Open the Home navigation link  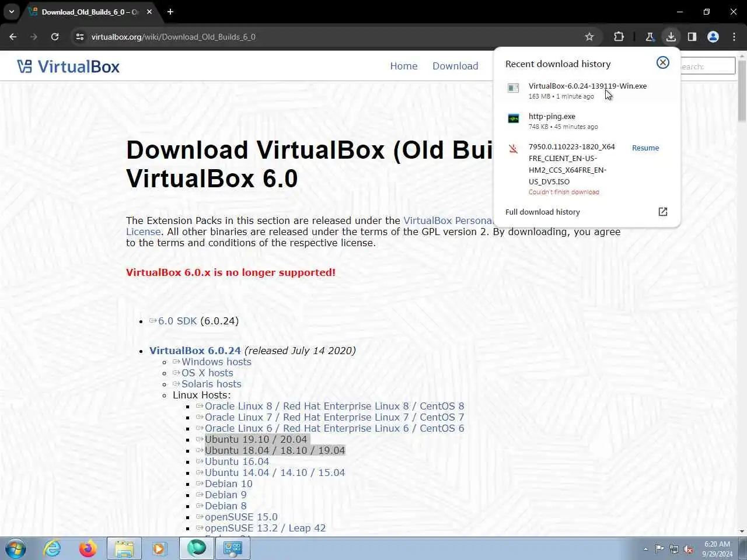click(404, 66)
